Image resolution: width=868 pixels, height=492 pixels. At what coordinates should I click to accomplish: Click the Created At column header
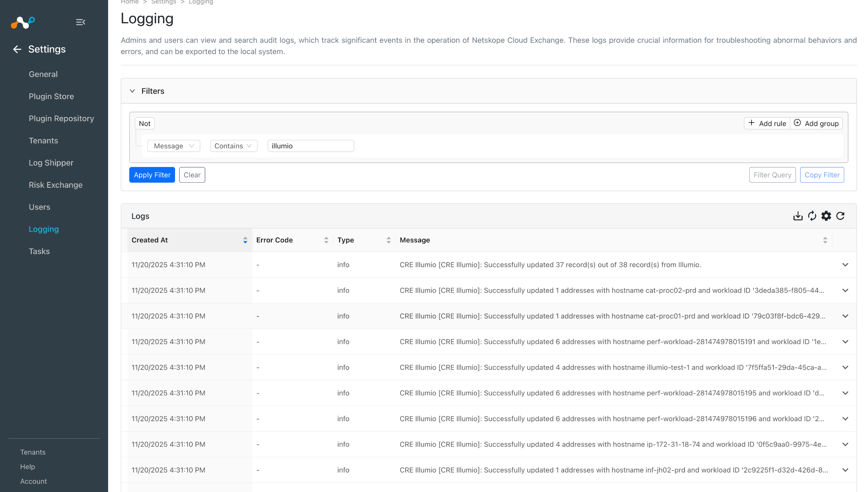click(x=189, y=240)
